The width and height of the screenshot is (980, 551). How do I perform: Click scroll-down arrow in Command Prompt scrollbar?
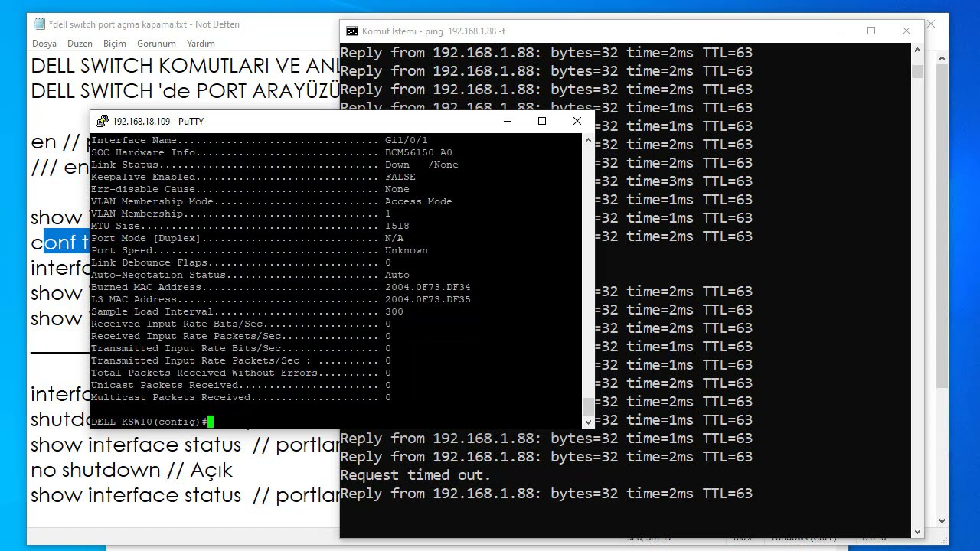[917, 531]
